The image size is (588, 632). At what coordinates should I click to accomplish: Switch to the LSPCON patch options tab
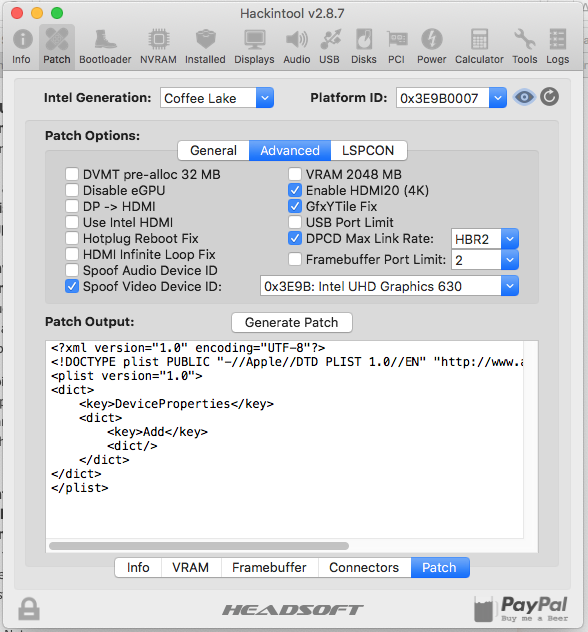368,151
